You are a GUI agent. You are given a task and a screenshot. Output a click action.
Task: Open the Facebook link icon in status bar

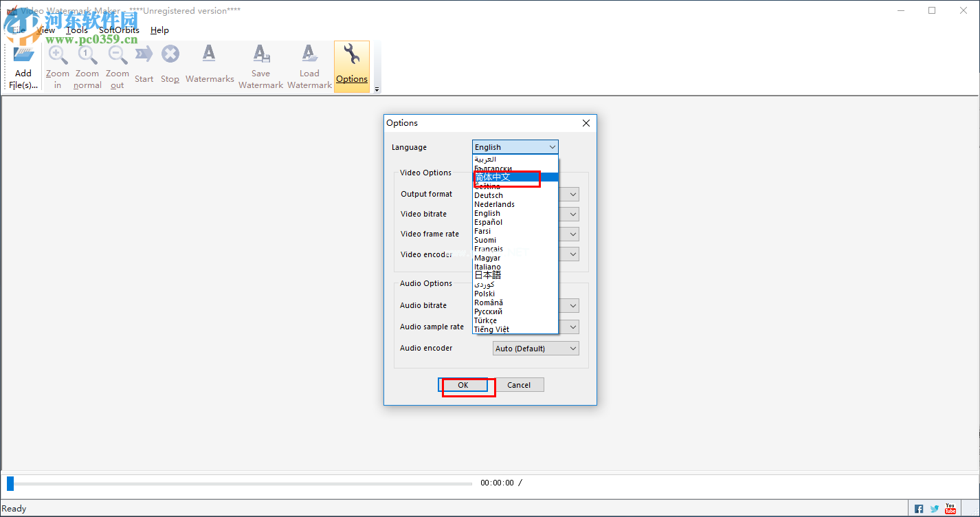coord(919,509)
